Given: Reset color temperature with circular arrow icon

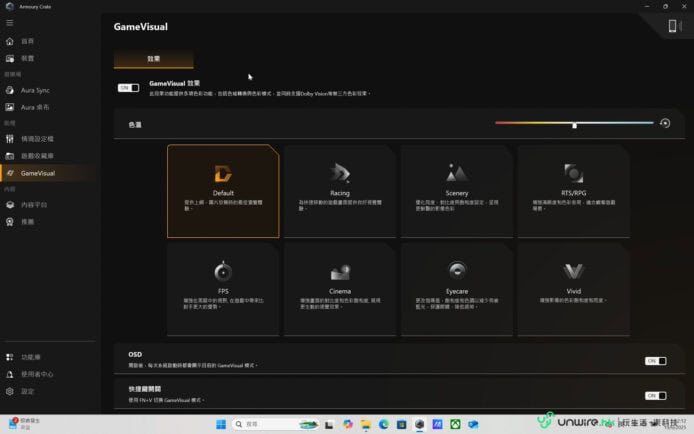Looking at the screenshot, I should point(665,123).
